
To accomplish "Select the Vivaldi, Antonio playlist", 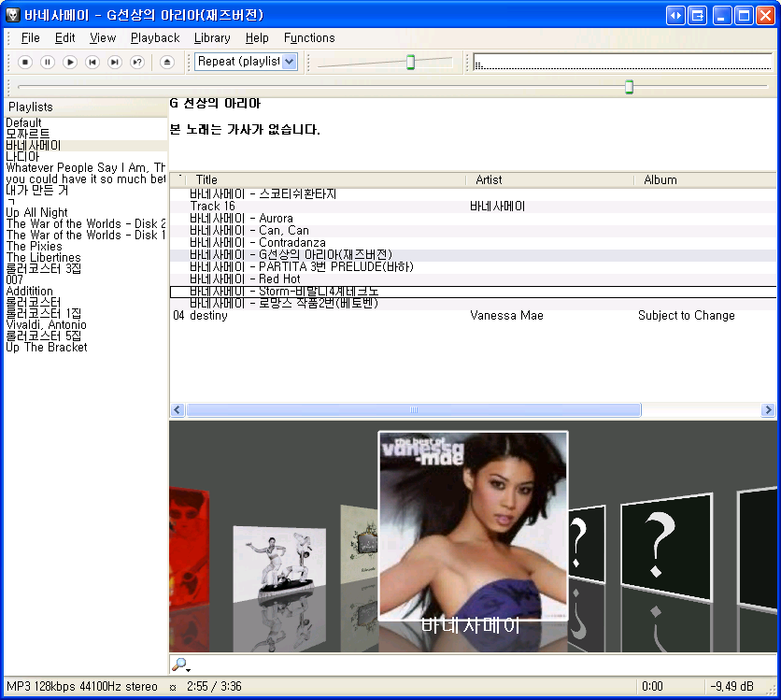I will 86,325.
